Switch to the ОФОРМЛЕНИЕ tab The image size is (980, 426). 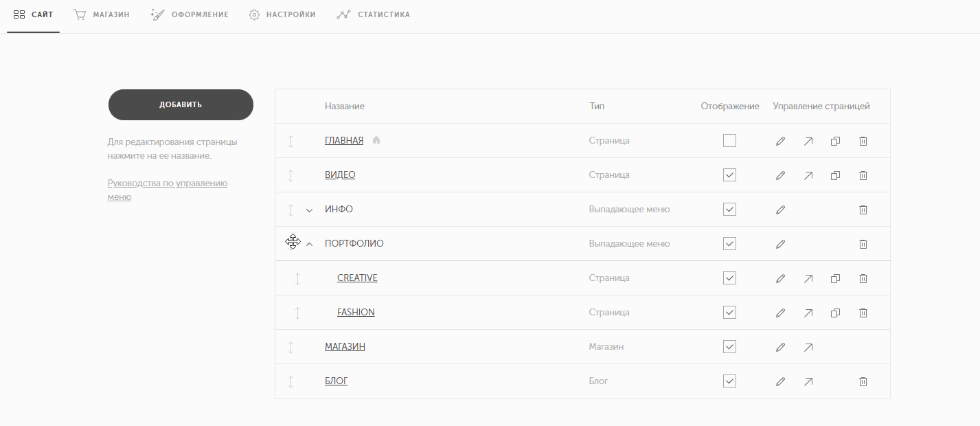[x=190, y=14]
